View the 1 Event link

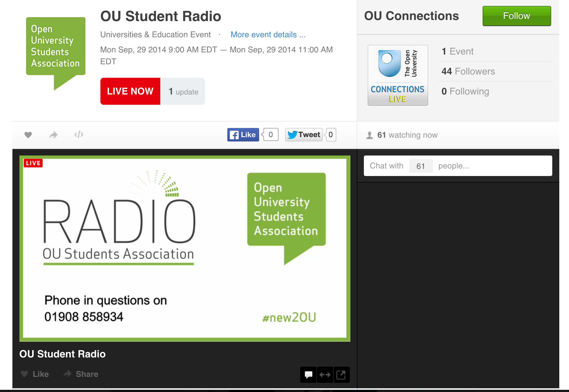coord(458,51)
